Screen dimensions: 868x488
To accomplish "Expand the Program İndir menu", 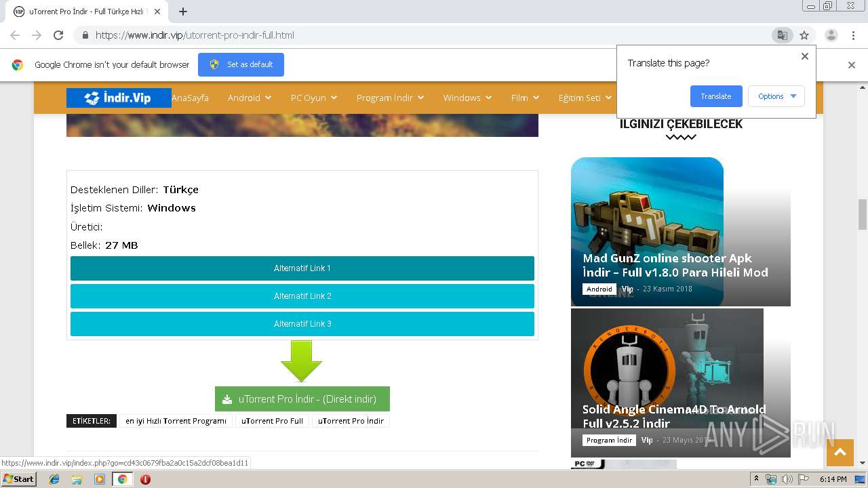I will tap(390, 98).
